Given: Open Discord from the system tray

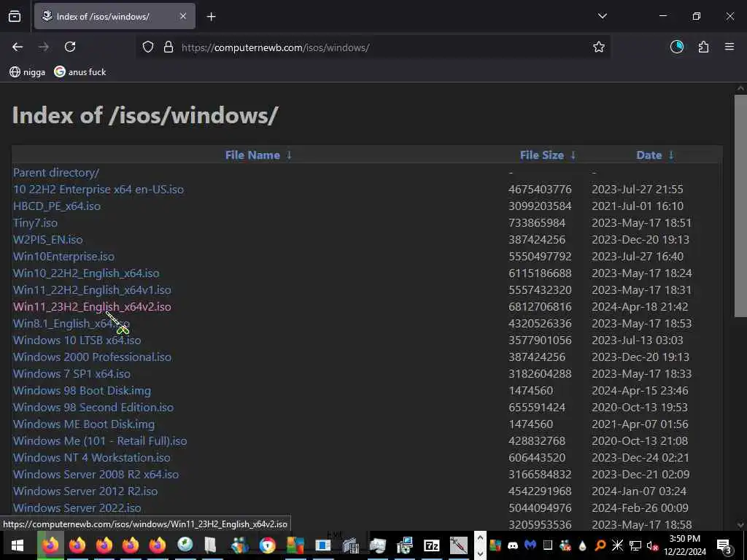Looking at the screenshot, I should pos(513,545).
